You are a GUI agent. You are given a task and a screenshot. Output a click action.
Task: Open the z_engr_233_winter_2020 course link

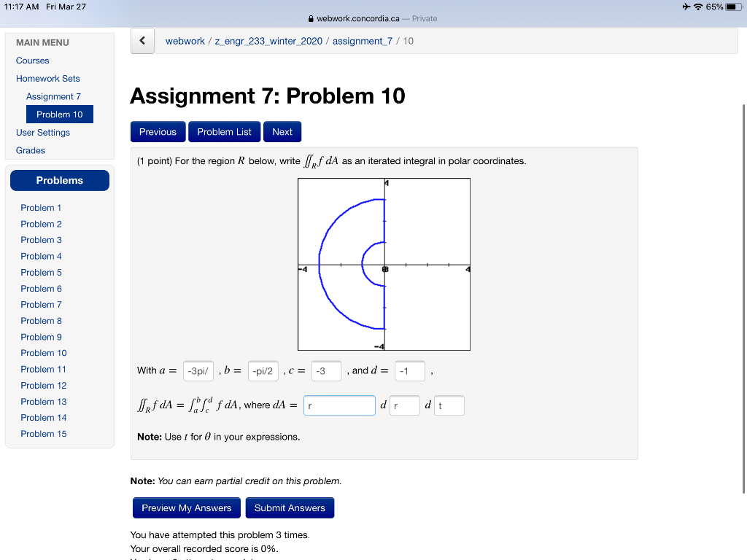tap(267, 41)
